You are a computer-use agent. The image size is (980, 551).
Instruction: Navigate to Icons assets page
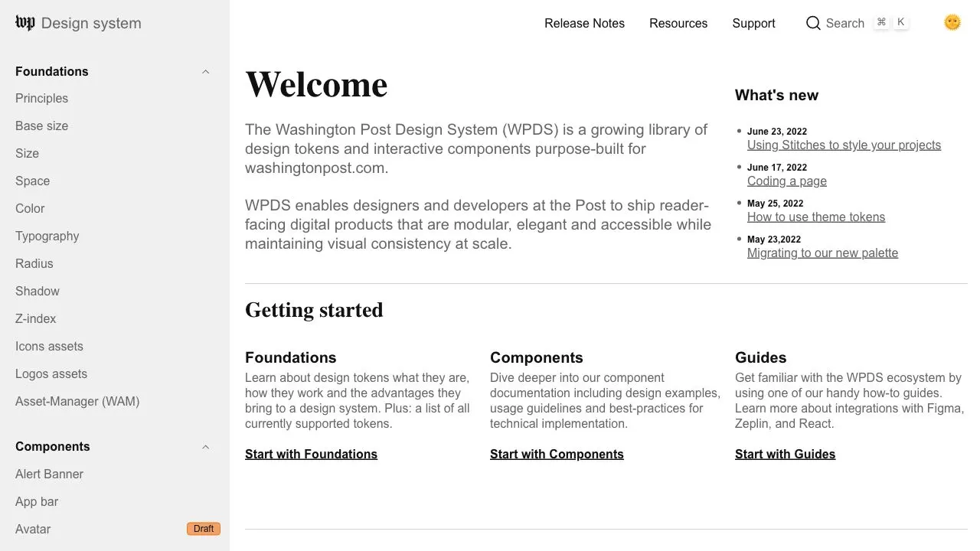(49, 346)
